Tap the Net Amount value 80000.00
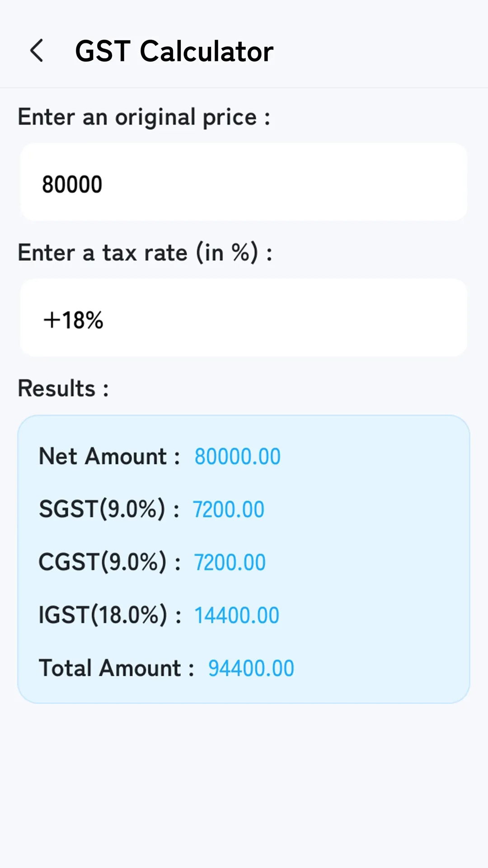This screenshot has width=488, height=868. point(237,456)
